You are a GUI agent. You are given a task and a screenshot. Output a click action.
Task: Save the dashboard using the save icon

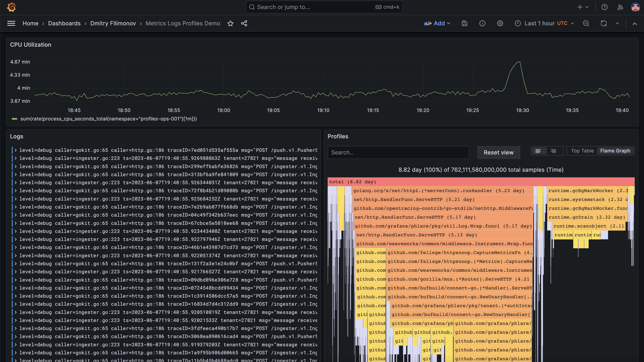tap(464, 23)
